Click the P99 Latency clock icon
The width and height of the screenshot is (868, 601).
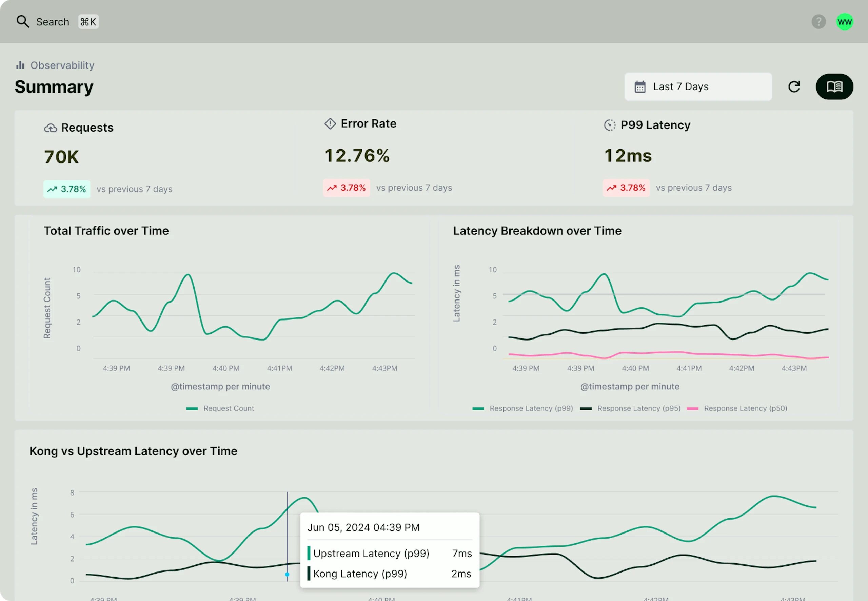click(610, 125)
